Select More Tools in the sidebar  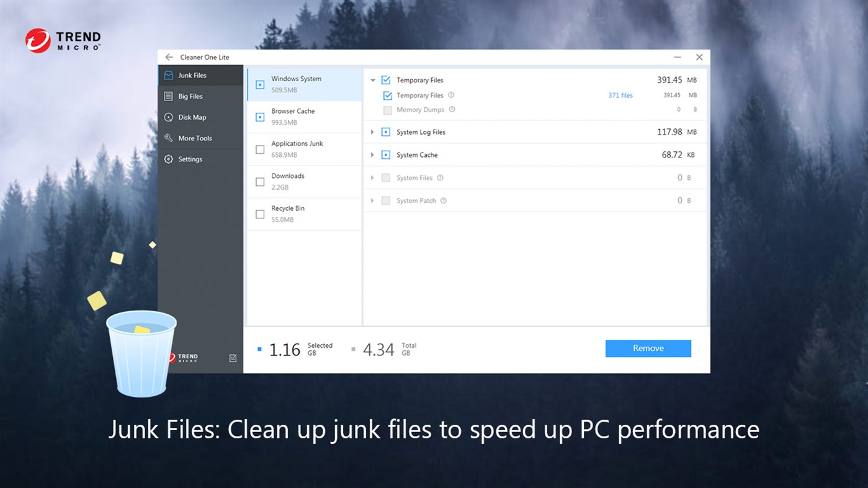point(200,138)
